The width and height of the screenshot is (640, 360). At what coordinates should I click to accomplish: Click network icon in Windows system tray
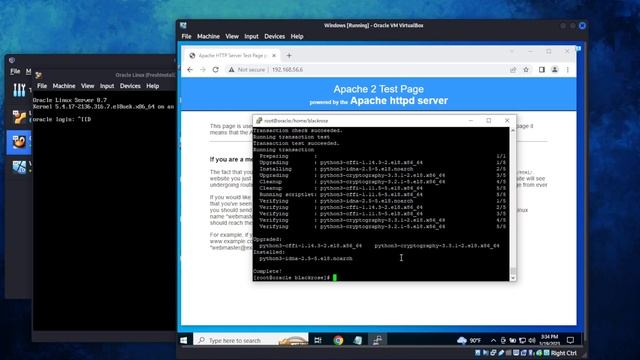522,340
